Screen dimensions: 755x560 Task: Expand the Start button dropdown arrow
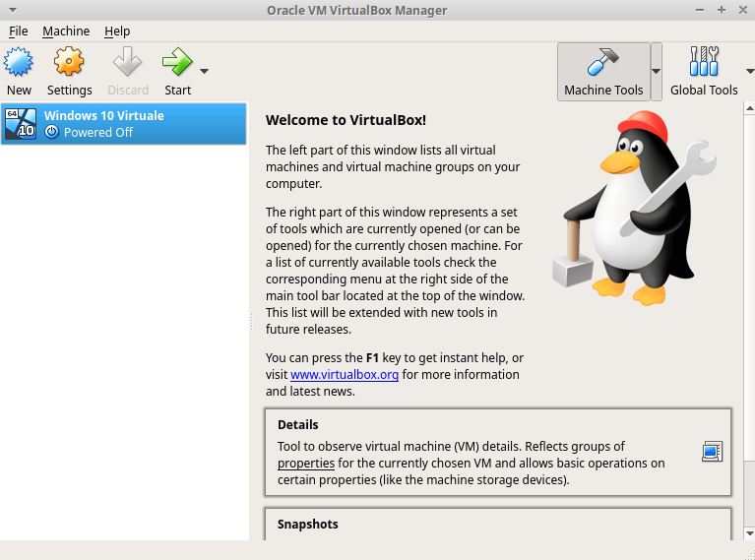(x=205, y=72)
